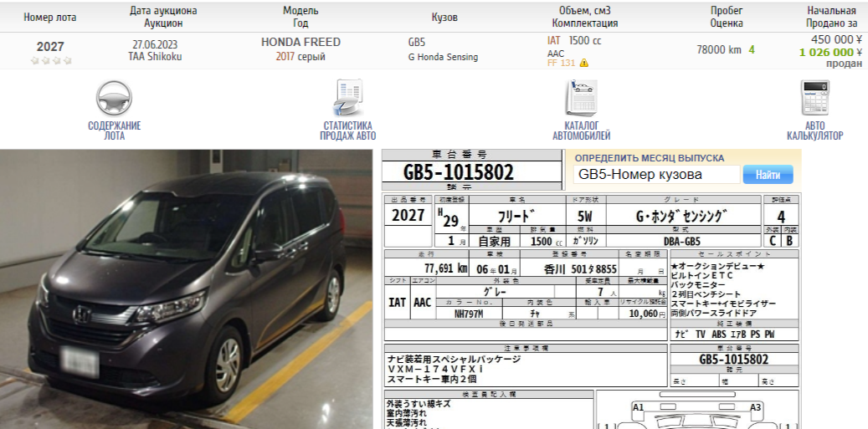Click the G Honda Sensing trim text

coord(443,57)
